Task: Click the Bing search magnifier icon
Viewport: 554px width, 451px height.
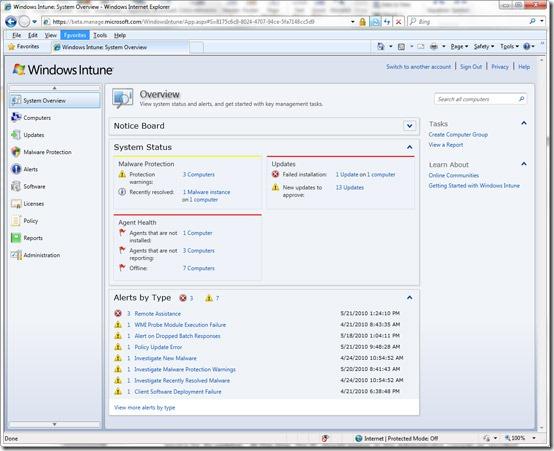Action: click(x=532, y=22)
